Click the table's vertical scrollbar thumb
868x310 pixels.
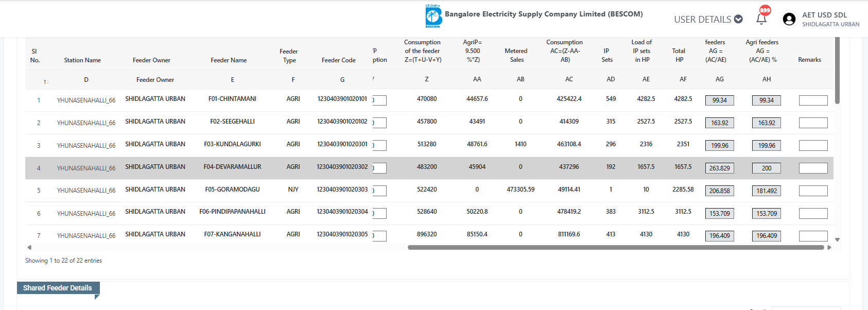(837, 70)
